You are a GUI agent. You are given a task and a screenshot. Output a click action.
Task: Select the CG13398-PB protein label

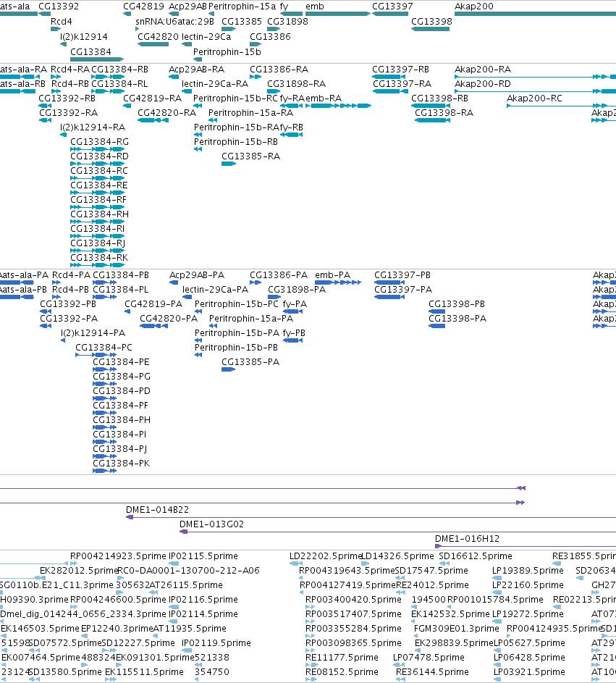click(457, 304)
